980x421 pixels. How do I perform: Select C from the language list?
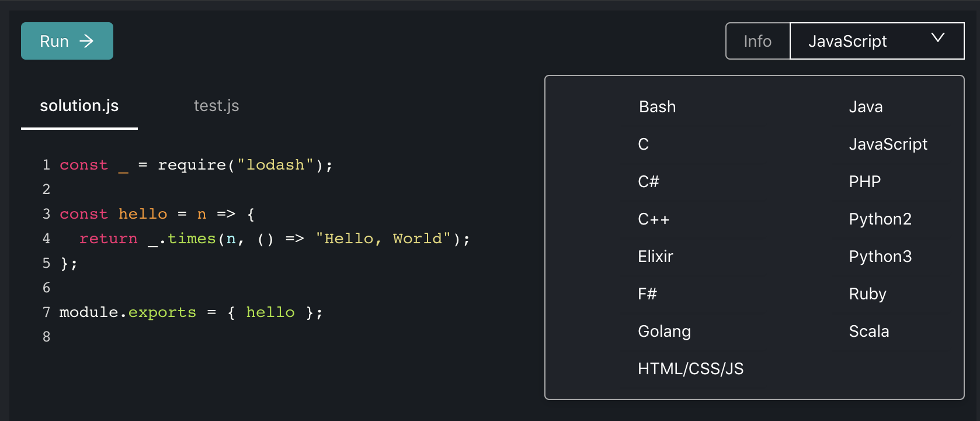644,144
